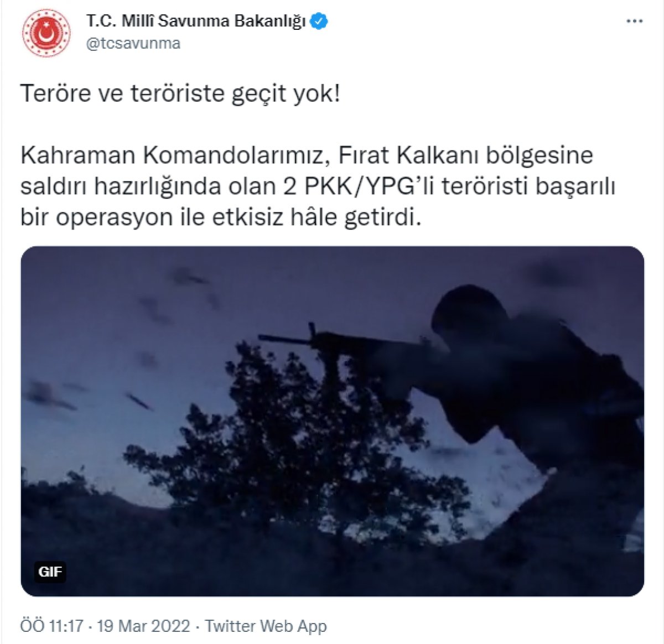Image resolution: width=664 pixels, height=644 pixels.
Task: Open the T.C. Millî Savunma Bakanlığı display name
Action: coord(196,22)
